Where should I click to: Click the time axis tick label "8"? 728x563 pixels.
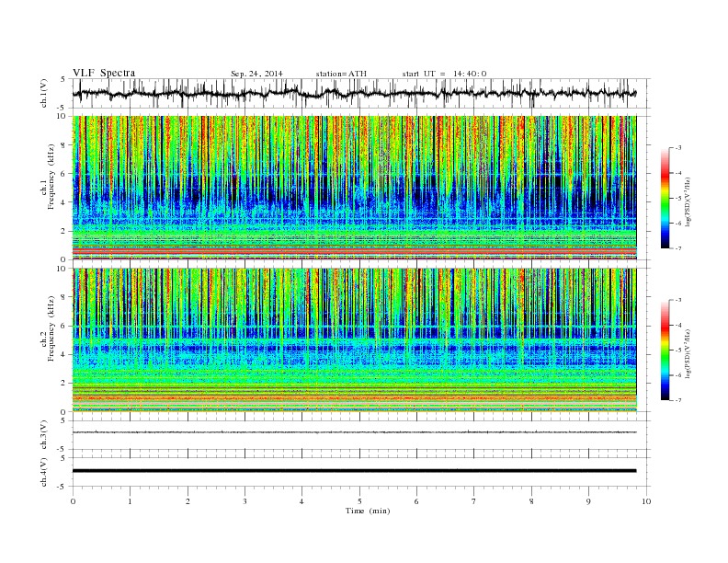point(531,501)
